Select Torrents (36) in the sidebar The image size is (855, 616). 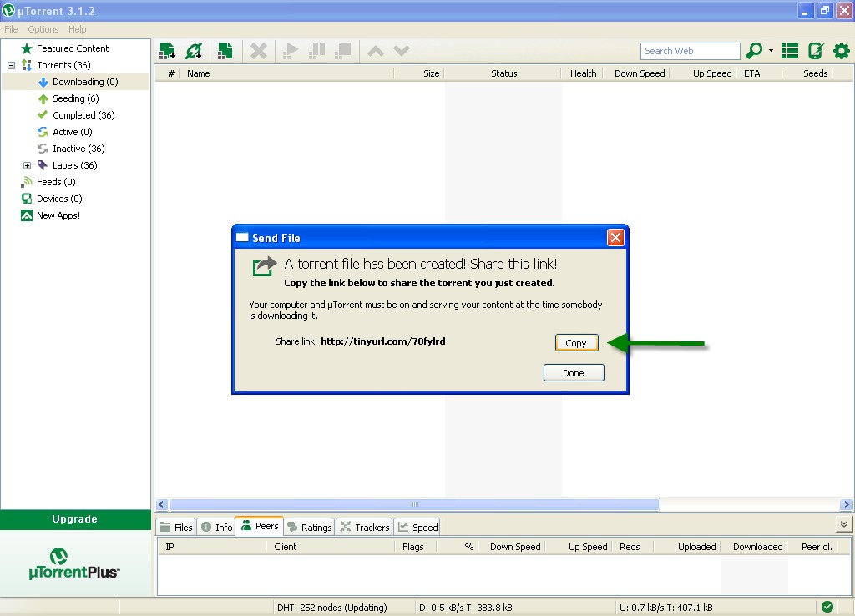click(63, 65)
